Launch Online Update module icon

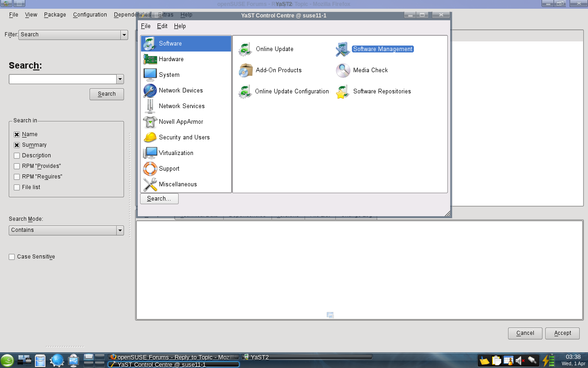245,49
